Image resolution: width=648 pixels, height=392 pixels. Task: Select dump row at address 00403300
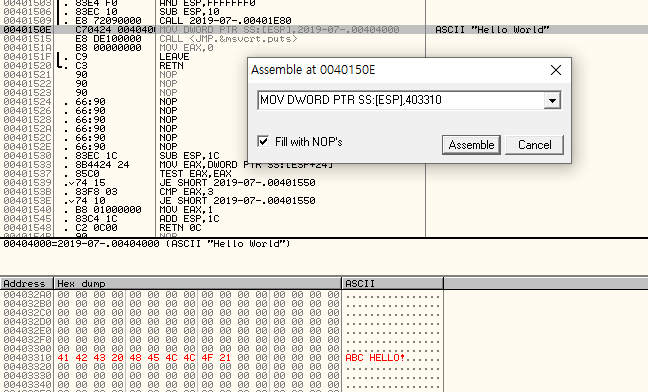pyautogui.click(x=221, y=349)
